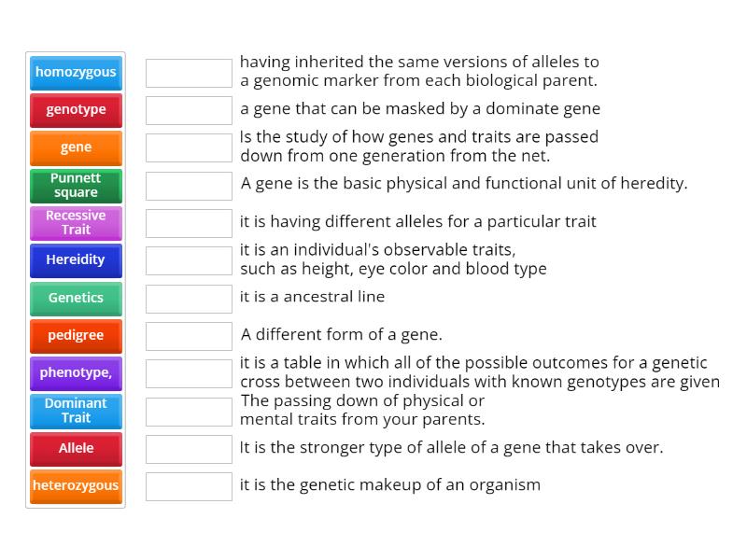Click the box beside the different alleles definition
Screen dimensions: 747x560
[189, 222]
